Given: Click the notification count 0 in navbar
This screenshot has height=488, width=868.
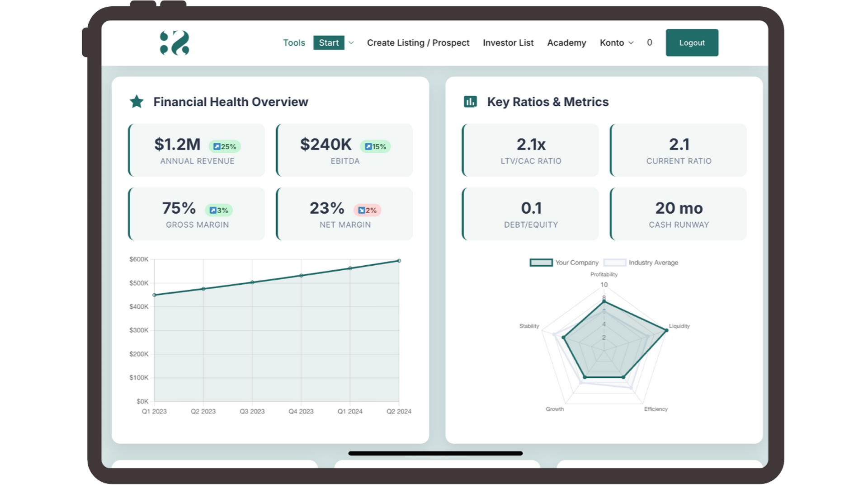Looking at the screenshot, I should click(x=649, y=42).
